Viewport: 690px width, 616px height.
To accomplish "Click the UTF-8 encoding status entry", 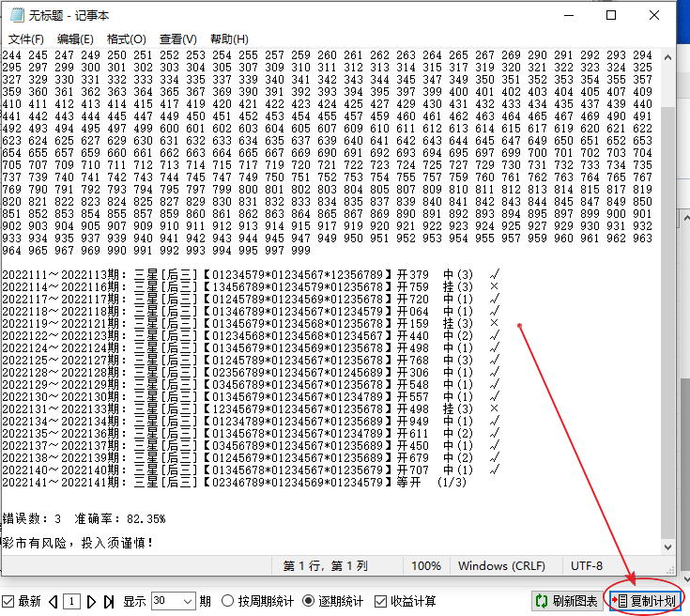I will pos(587,566).
